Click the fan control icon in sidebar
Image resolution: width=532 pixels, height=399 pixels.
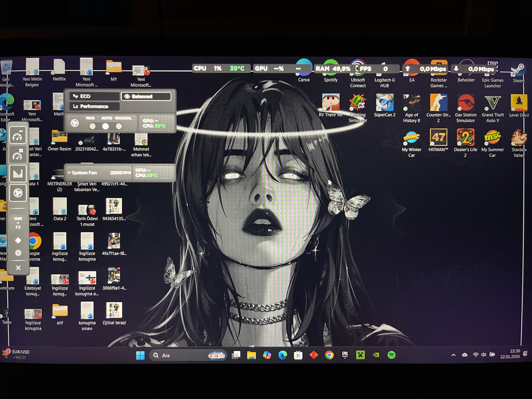(18, 193)
